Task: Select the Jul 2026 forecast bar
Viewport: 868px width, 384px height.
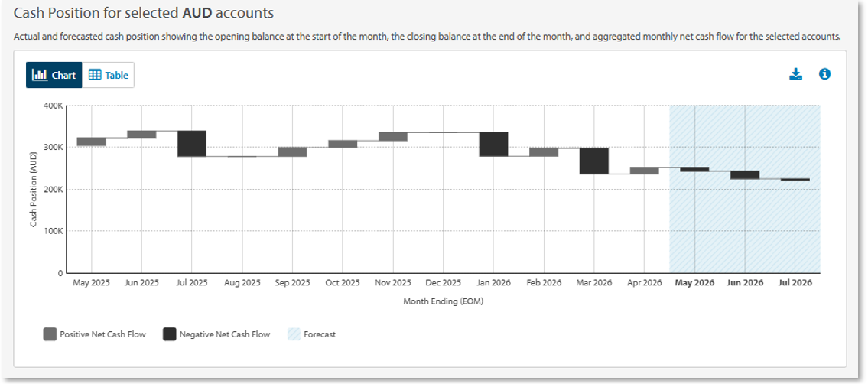Action: tap(795, 180)
